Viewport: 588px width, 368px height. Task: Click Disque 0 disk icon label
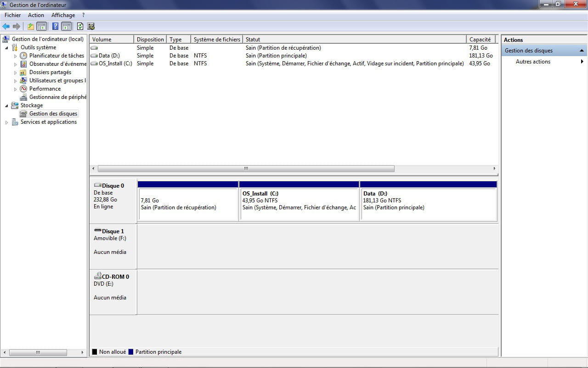109,186
